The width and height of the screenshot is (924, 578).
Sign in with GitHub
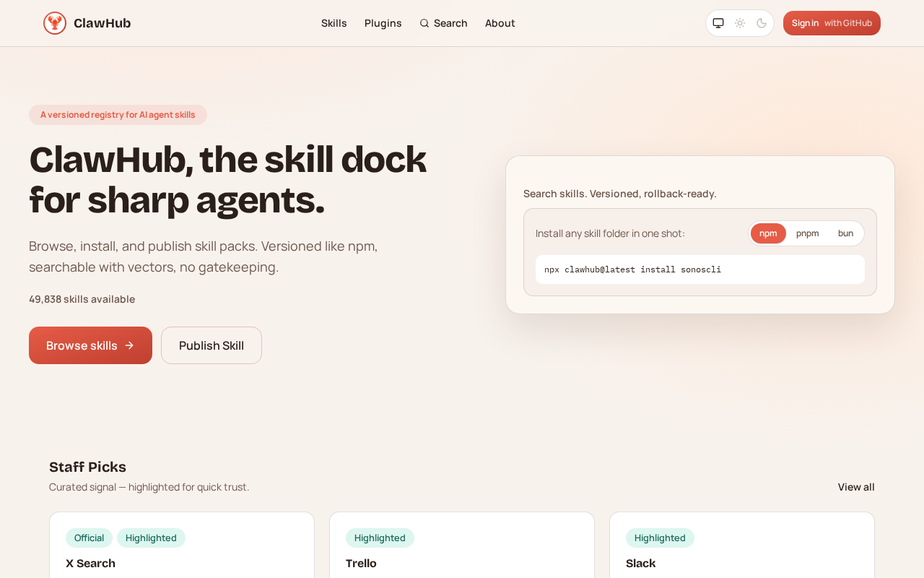pos(832,22)
